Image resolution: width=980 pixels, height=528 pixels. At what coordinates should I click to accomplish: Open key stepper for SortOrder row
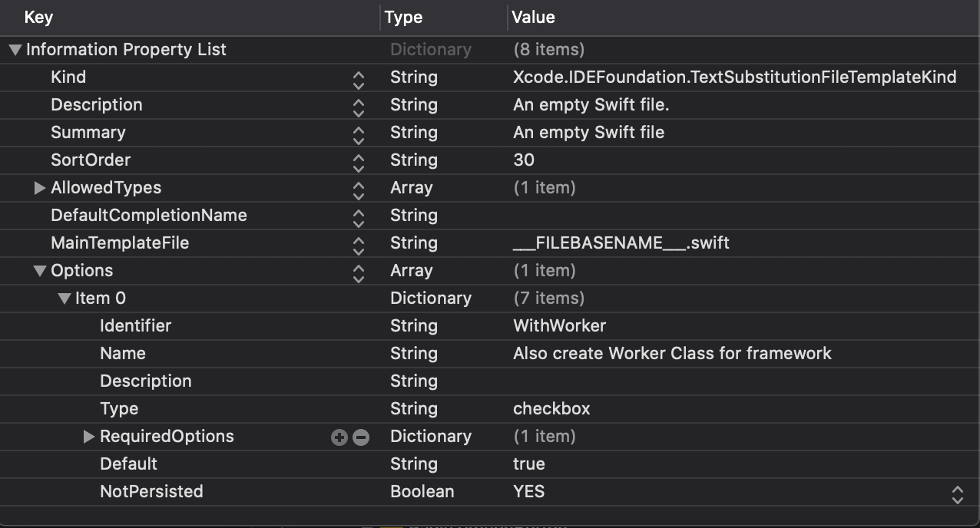[x=358, y=161]
